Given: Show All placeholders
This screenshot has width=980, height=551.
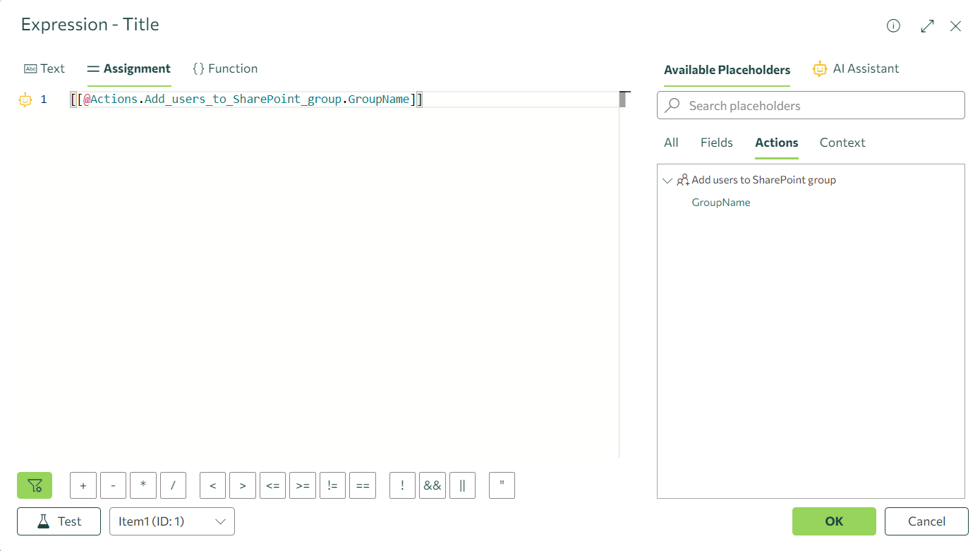Looking at the screenshot, I should (671, 143).
